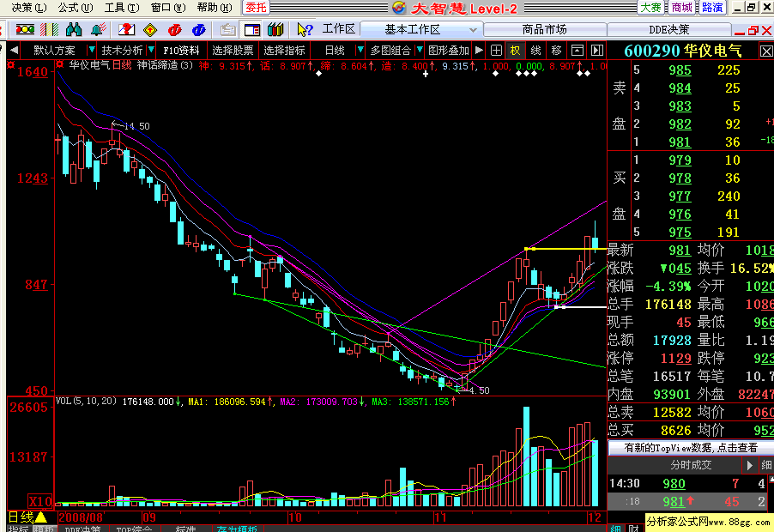Click the 2008/08 date on time axis
Viewport: 774px width, 532px height.
tap(81, 517)
